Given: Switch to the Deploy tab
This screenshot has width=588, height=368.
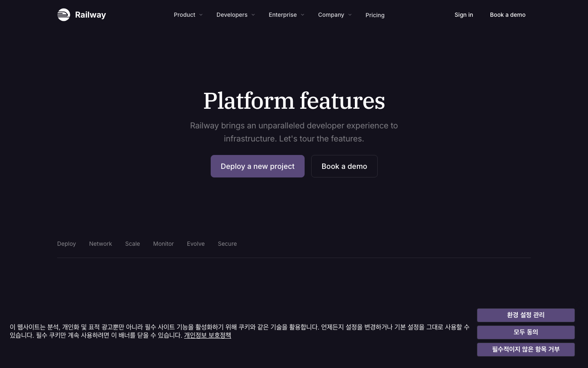Looking at the screenshot, I should pyautogui.click(x=67, y=244).
